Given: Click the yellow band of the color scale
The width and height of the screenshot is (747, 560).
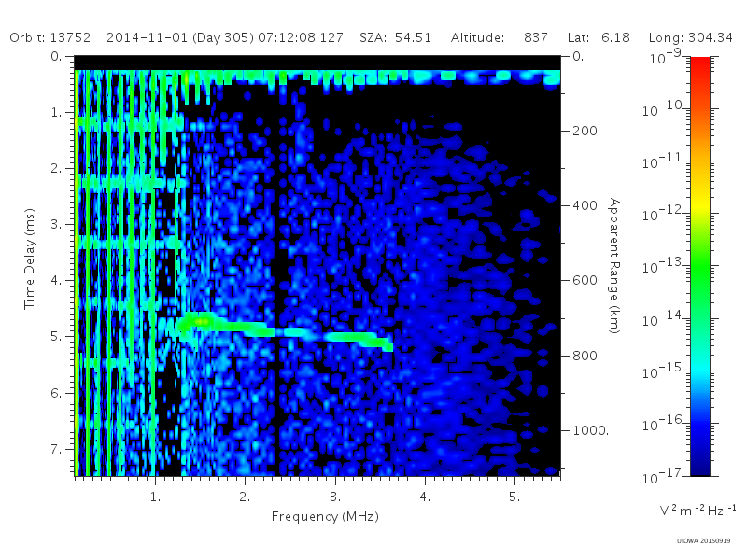Looking at the screenshot, I should (700, 204).
